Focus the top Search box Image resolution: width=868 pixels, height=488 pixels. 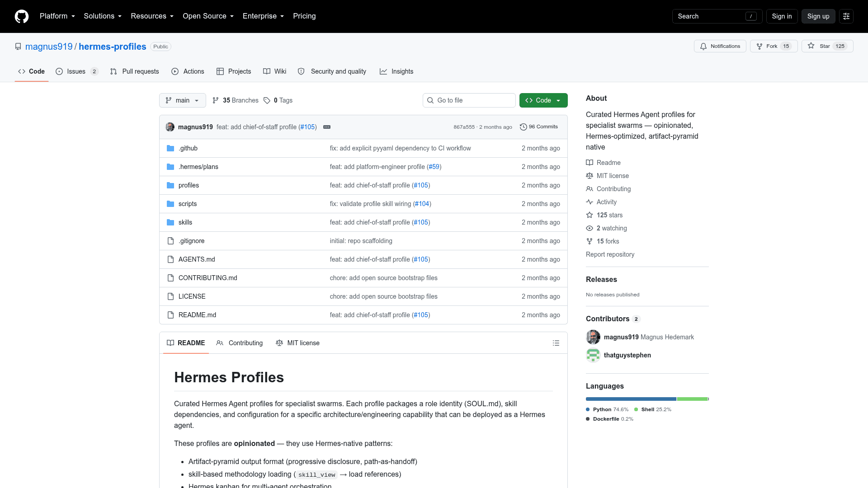pyautogui.click(x=717, y=16)
